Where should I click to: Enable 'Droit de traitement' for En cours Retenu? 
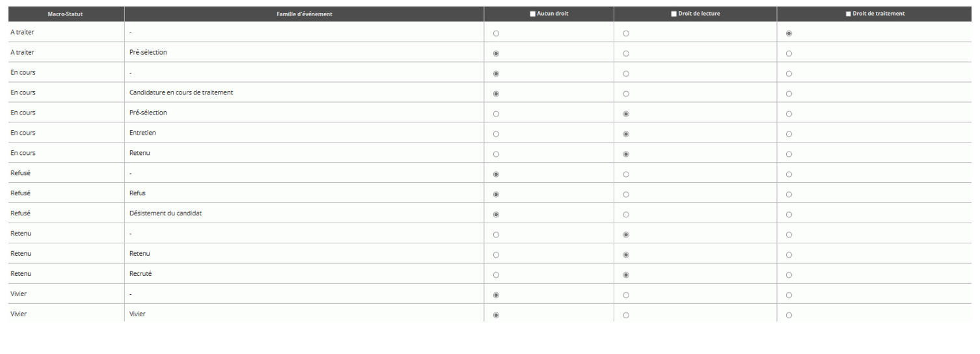789,154
